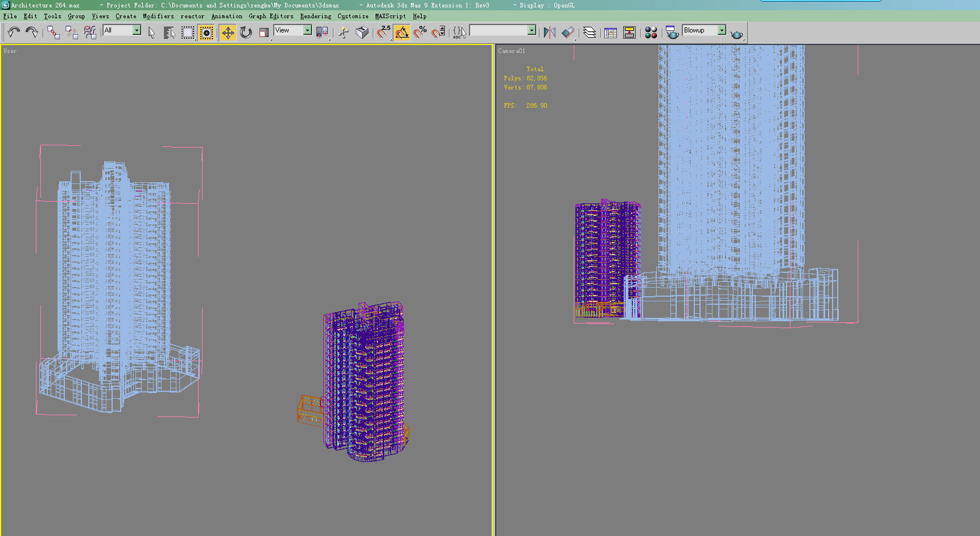The height and width of the screenshot is (536, 980).
Task: Click the Align tool button
Action: pos(568,32)
